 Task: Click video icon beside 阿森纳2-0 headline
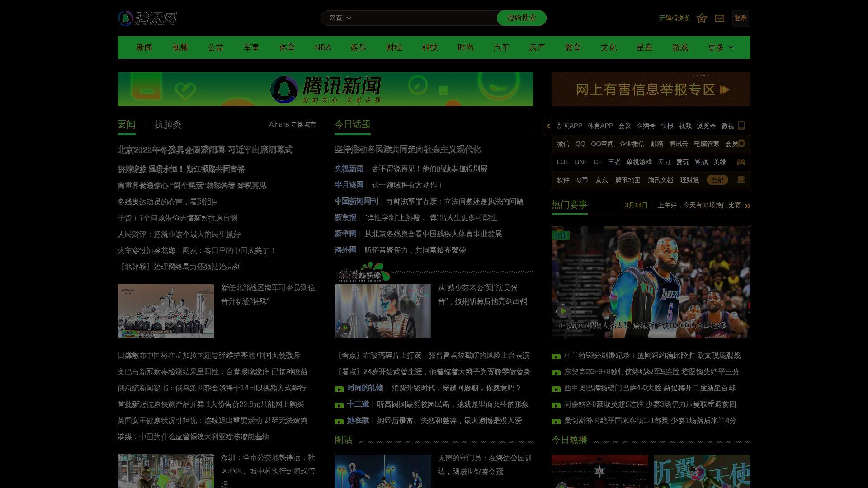tap(556, 405)
